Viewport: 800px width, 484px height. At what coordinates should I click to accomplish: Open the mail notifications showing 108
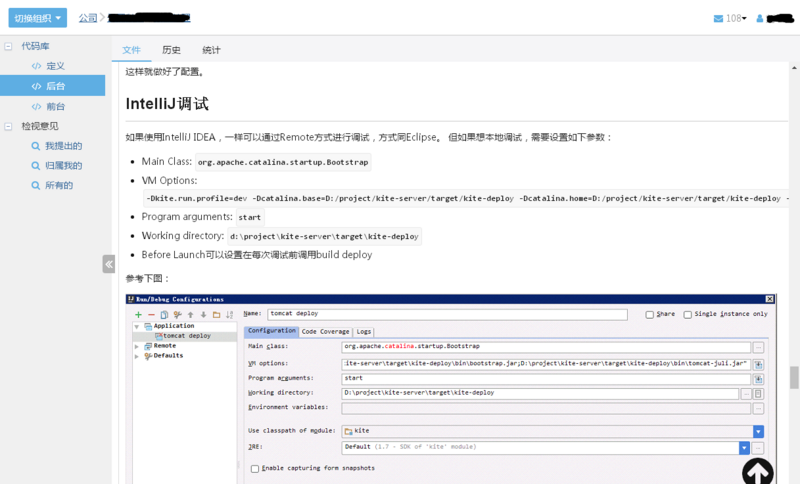[730, 18]
